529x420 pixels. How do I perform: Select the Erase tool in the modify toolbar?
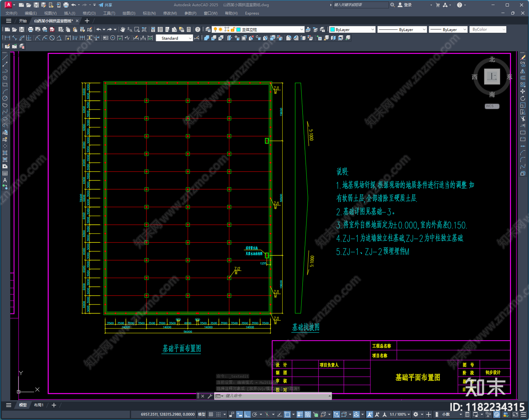(523, 58)
